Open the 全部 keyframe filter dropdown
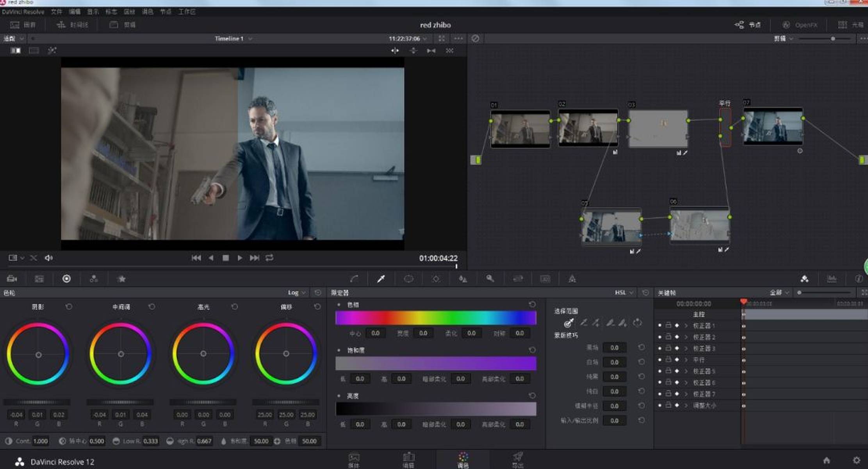This screenshot has height=469, width=868. [x=779, y=292]
